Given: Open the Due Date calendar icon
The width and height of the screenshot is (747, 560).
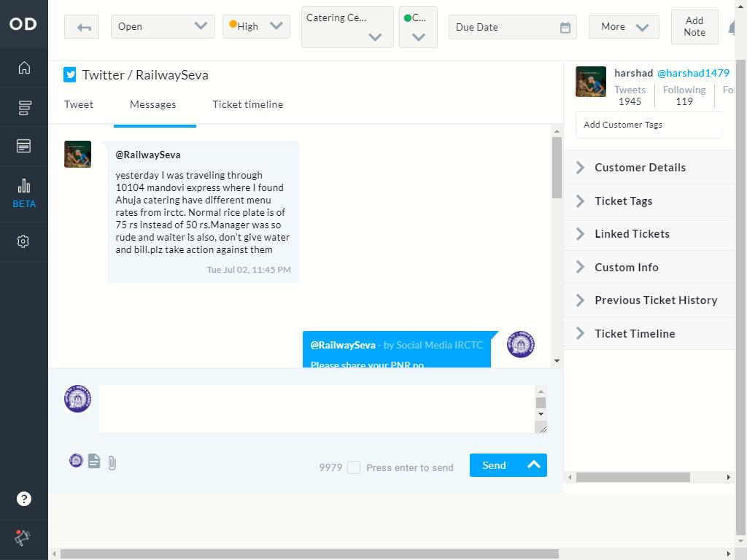Looking at the screenshot, I should coord(565,27).
